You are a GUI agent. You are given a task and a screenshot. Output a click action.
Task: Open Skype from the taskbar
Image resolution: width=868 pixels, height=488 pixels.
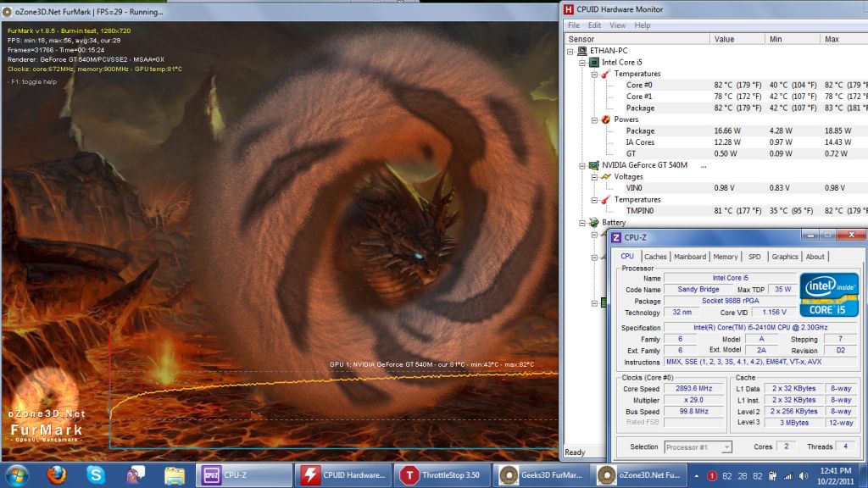(96, 474)
